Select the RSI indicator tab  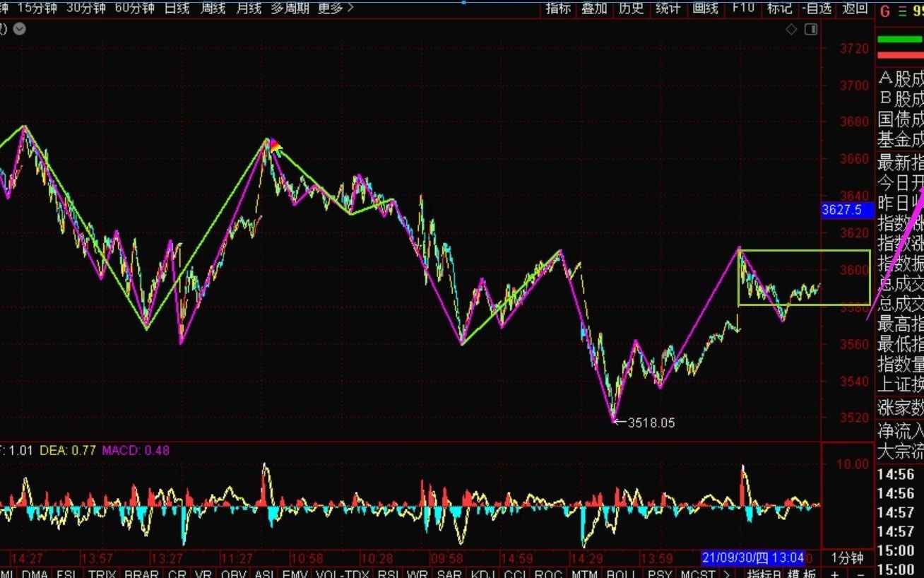389,574
